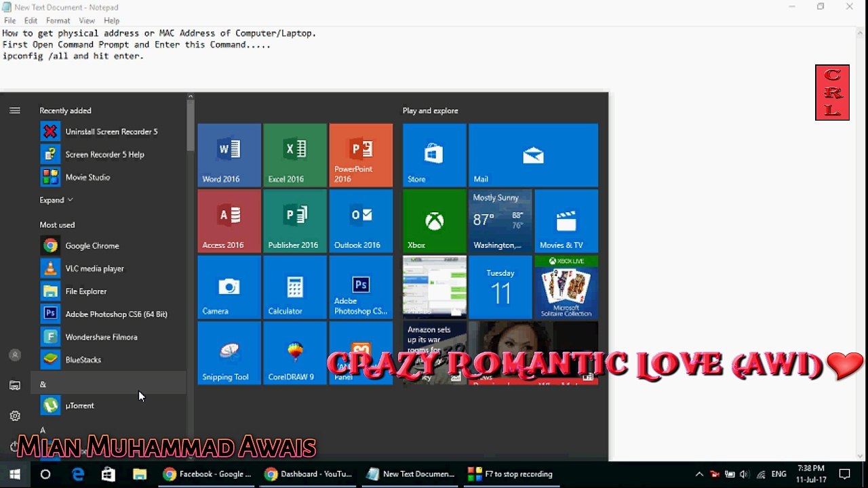
Task: Launch the Microsoft Solitaire Collection tile
Action: (x=566, y=287)
